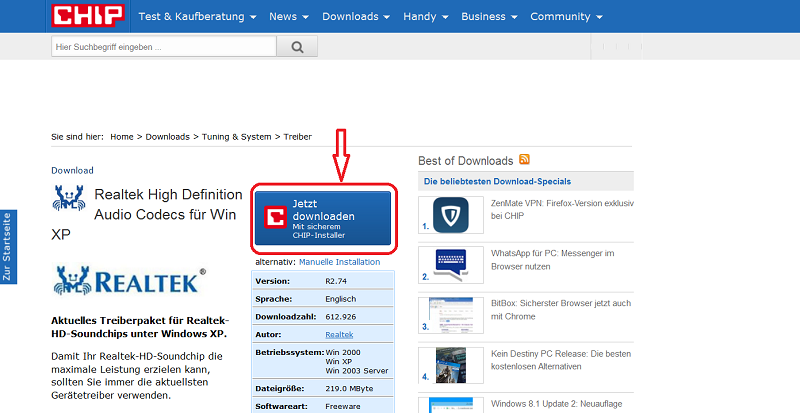Image resolution: width=800 pixels, height=413 pixels.
Task: Click the Realtek High Definition Audio Codecs title
Action: (148, 214)
